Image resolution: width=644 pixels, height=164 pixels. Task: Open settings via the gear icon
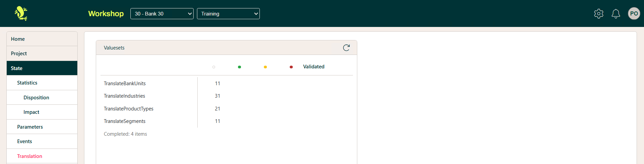point(599,13)
